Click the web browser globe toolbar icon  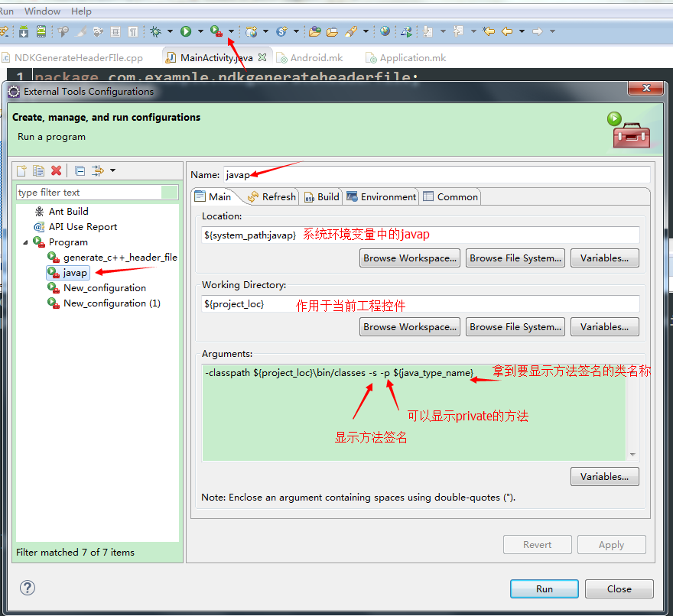coord(385,31)
